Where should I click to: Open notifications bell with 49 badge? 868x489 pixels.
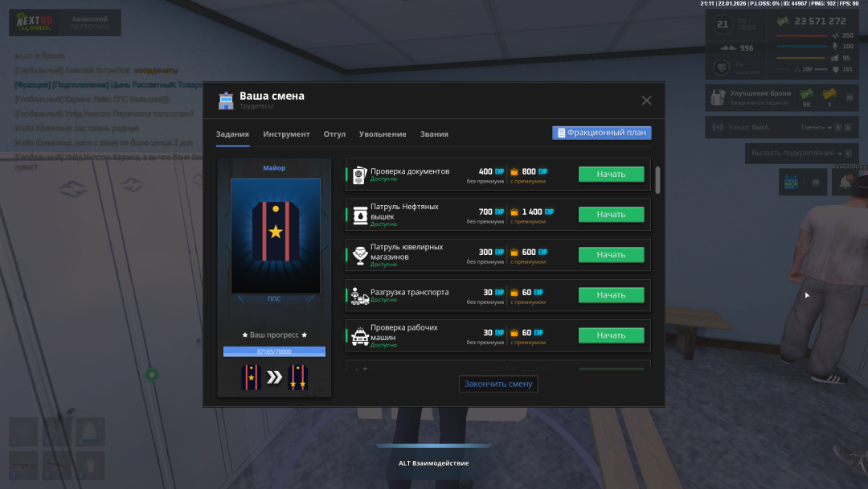pyautogui.click(x=845, y=183)
